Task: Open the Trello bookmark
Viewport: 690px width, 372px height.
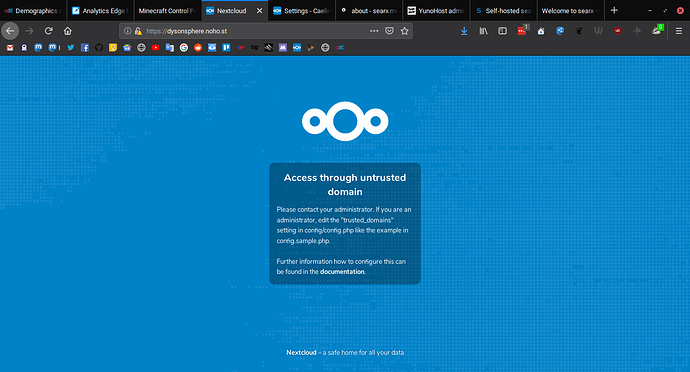Action: (226, 48)
